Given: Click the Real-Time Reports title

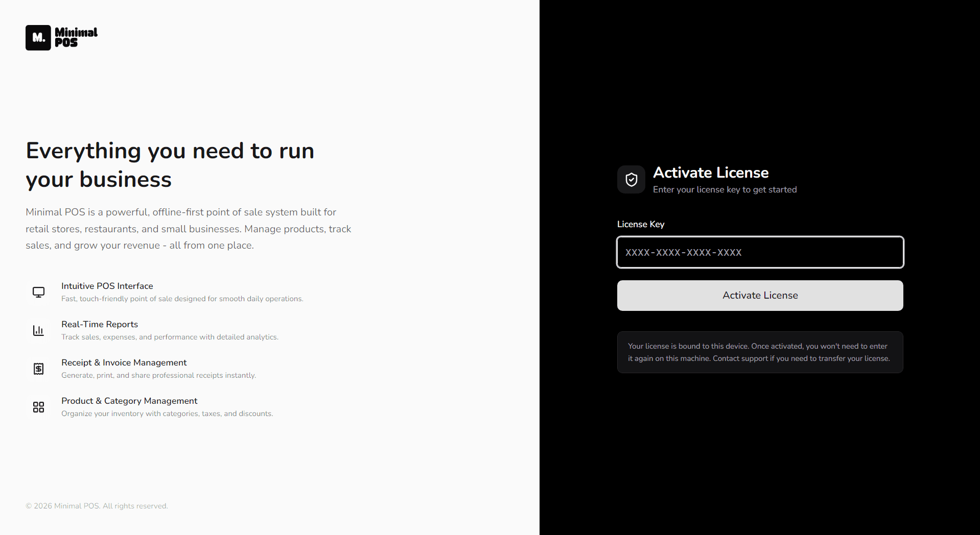Looking at the screenshot, I should 100,324.
